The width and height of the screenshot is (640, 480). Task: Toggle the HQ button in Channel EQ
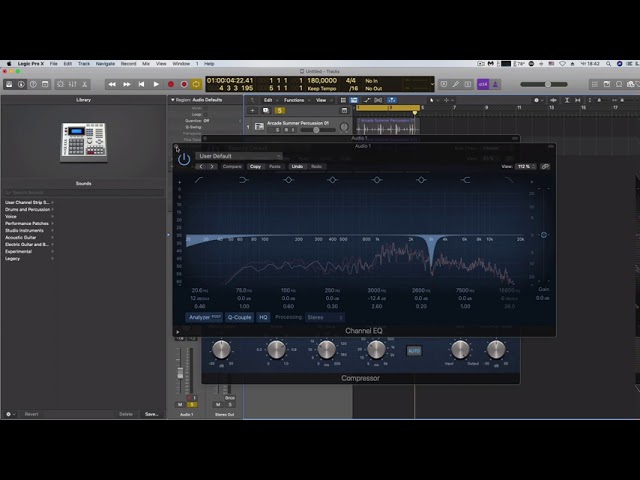pos(263,317)
